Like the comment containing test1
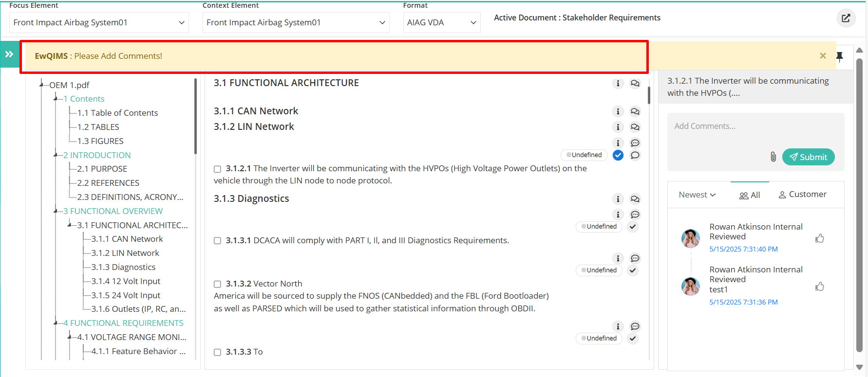Image resolution: width=868 pixels, height=377 pixels. coord(820,287)
